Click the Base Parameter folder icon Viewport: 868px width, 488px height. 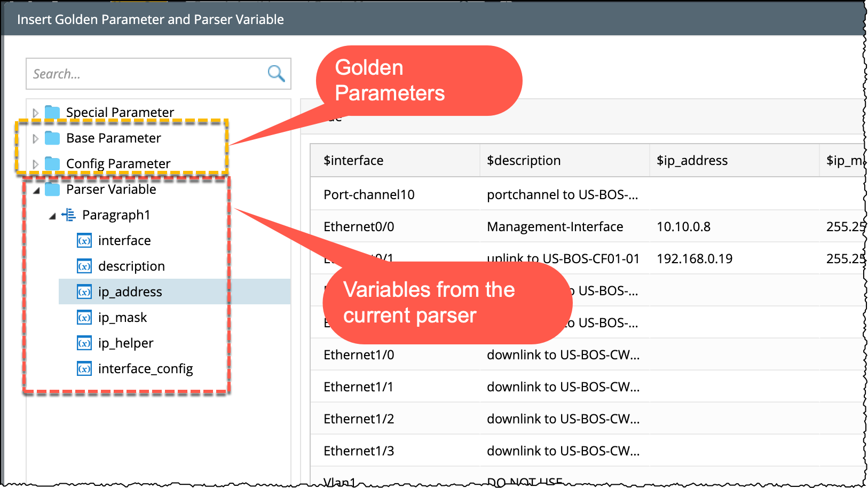click(x=52, y=138)
